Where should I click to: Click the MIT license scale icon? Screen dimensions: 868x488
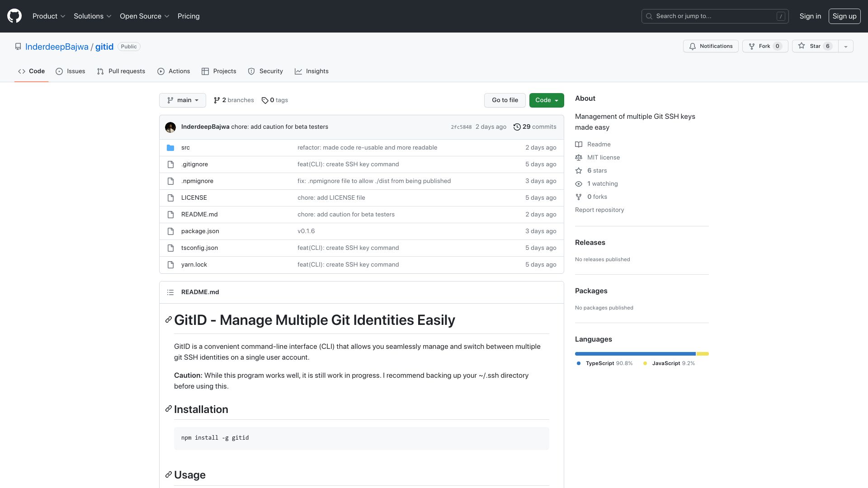click(579, 158)
